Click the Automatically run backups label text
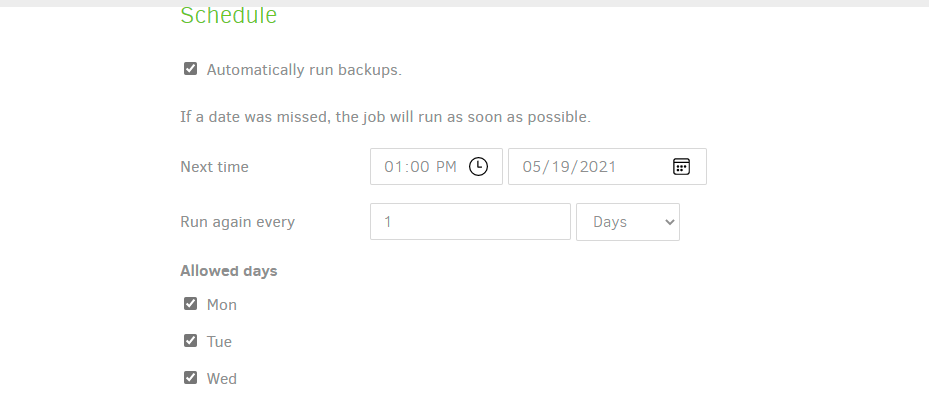 point(304,70)
